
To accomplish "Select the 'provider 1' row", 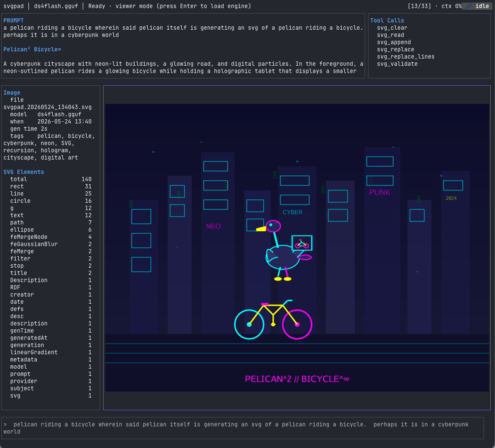I will pyautogui.click(x=51, y=381).
